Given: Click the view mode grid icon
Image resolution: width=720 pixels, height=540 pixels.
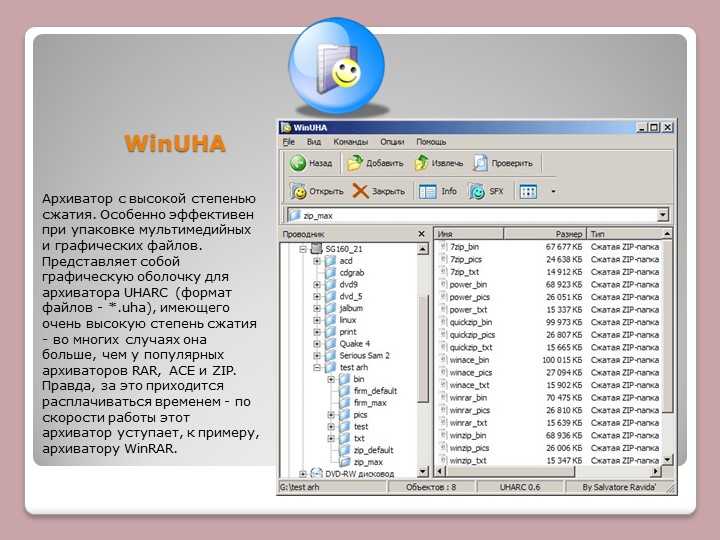Looking at the screenshot, I should (x=528, y=191).
